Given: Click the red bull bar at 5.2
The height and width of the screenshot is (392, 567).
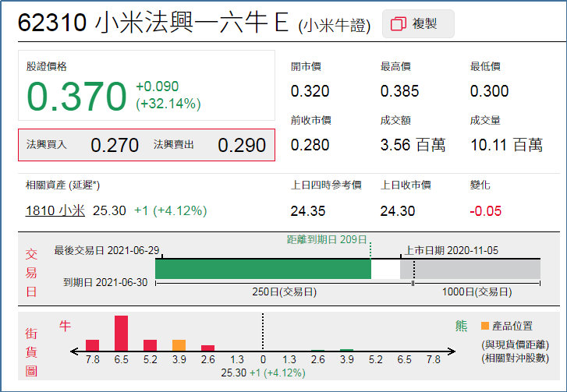Looking at the screenshot, I should 150,345.
